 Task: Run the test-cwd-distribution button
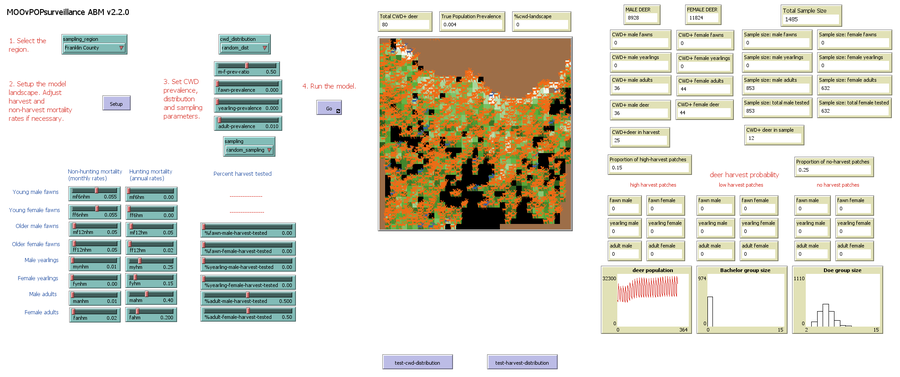417,362
